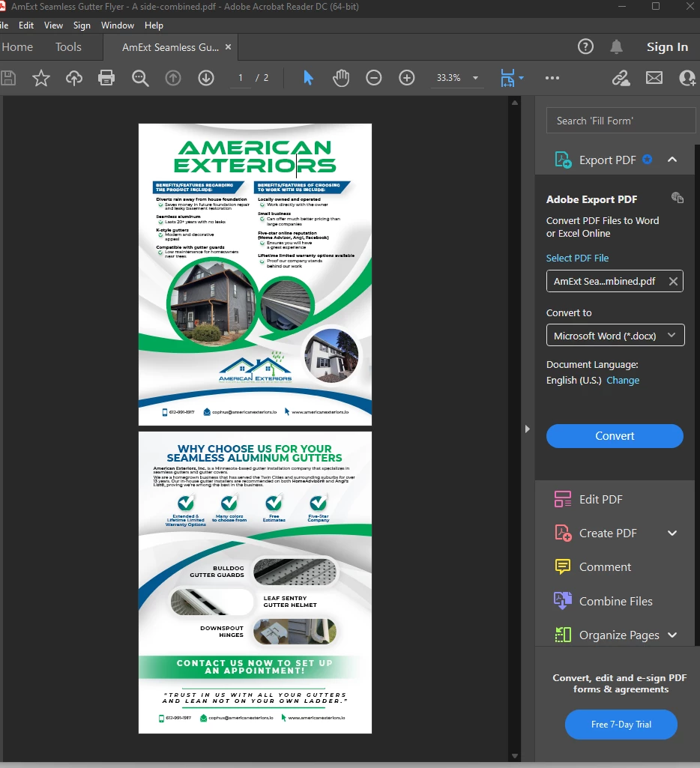Start the Free 7-Day Trial
700x768 pixels.
point(621,725)
